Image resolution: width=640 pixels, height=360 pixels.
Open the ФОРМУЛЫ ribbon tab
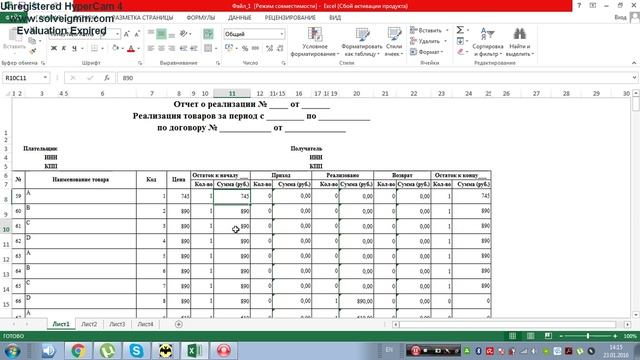pyautogui.click(x=200, y=18)
